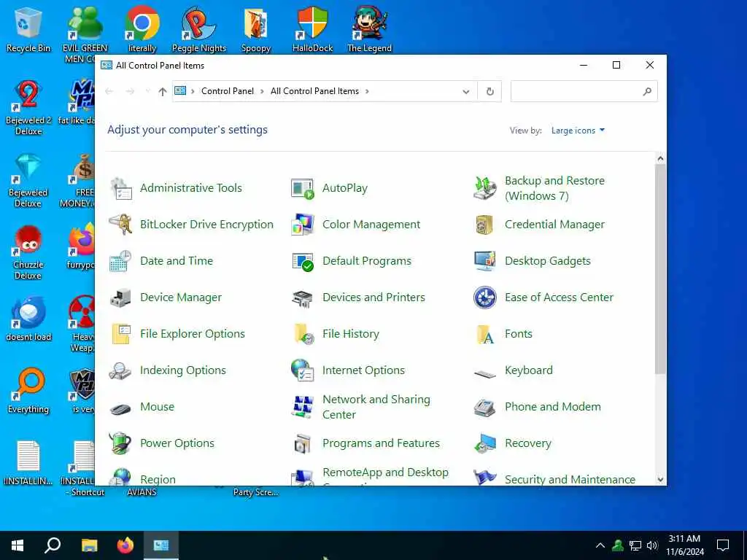The image size is (747, 560).
Task: Click the scrollbar up arrow
Action: (x=660, y=158)
